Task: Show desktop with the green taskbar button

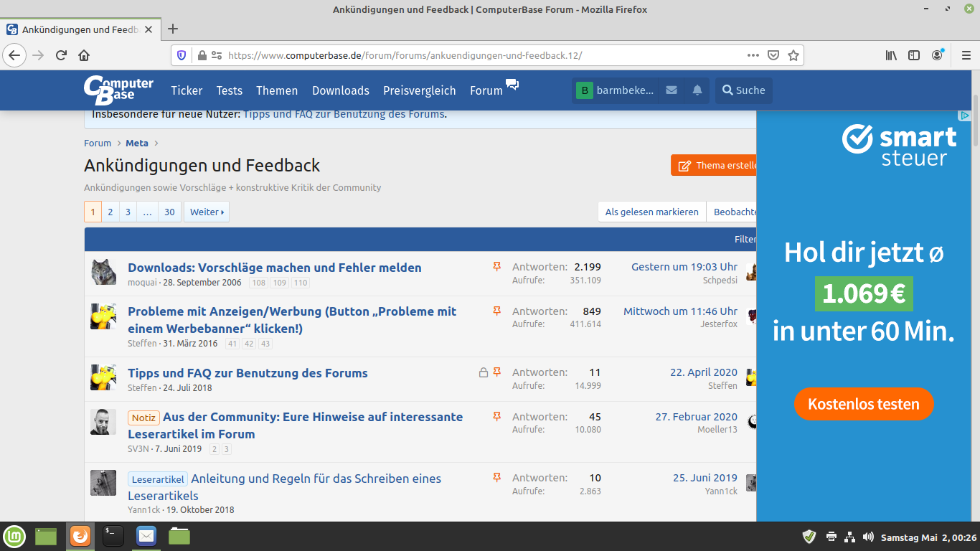Action: (x=46, y=536)
